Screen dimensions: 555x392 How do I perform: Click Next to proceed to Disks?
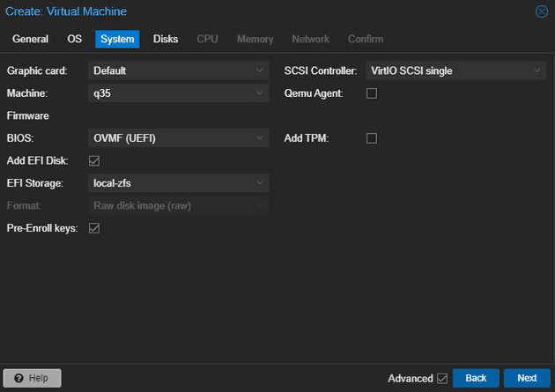527,378
